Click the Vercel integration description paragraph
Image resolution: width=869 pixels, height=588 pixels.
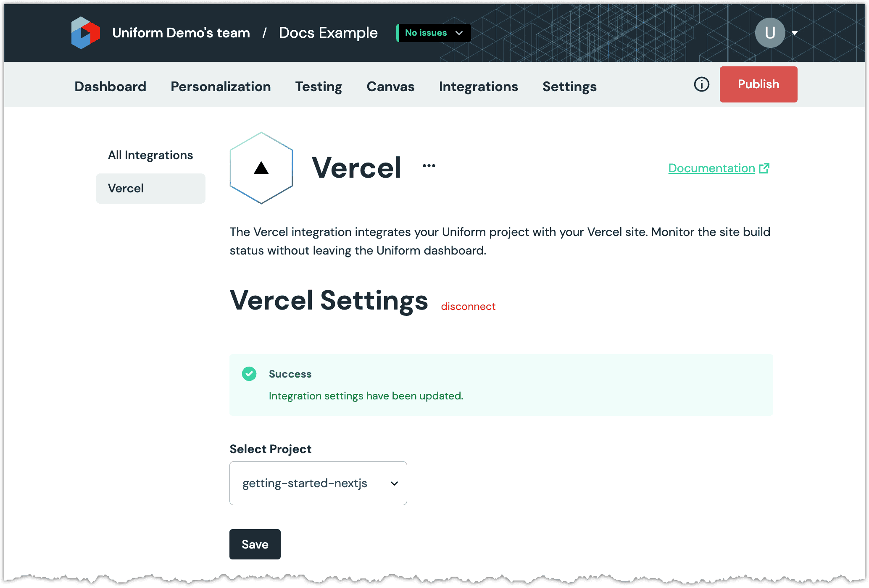500,241
